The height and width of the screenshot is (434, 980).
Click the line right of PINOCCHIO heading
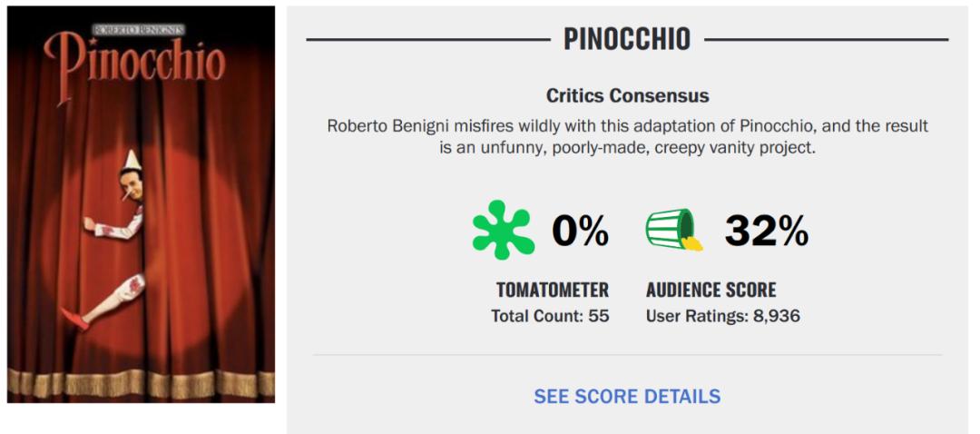point(826,40)
